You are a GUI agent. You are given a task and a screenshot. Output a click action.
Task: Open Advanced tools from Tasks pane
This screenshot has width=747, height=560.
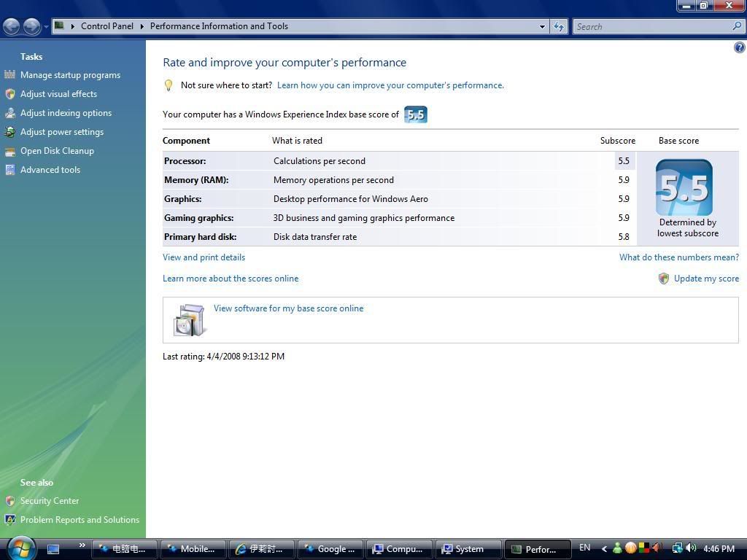point(50,170)
